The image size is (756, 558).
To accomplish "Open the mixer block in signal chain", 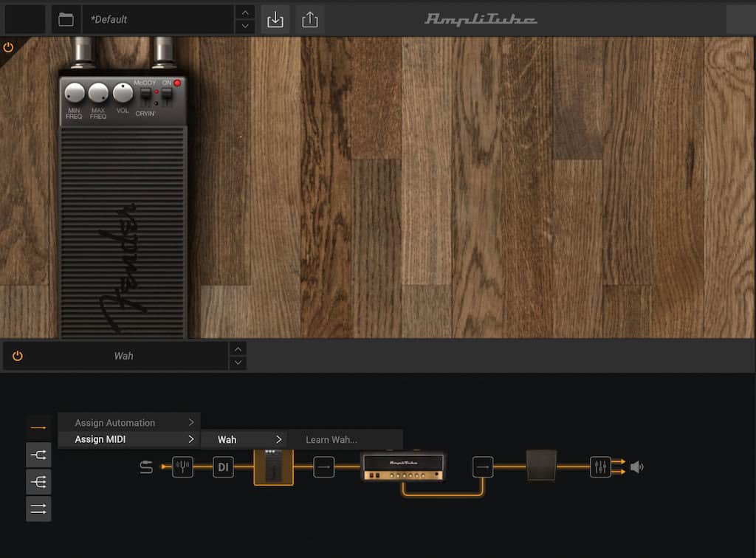I will click(600, 466).
